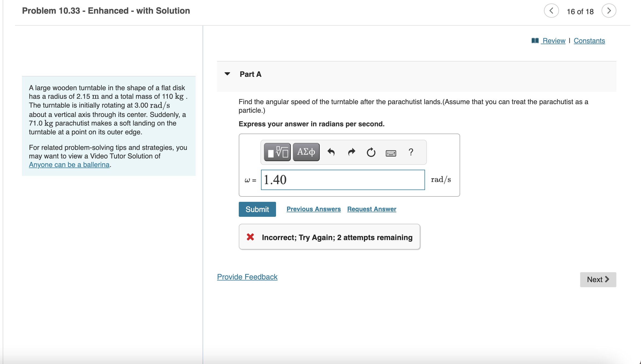Reset the answer box
This screenshot has height=364, width=641.
click(371, 152)
